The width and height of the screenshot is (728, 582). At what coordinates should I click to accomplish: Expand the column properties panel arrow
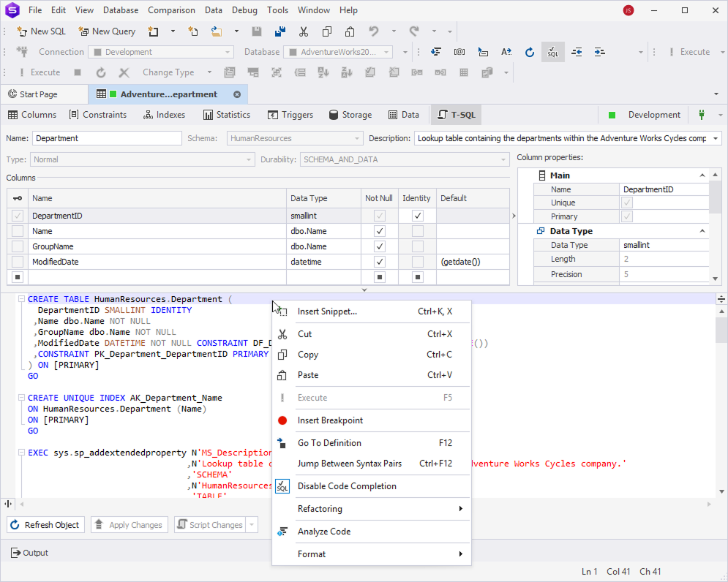(514, 216)
